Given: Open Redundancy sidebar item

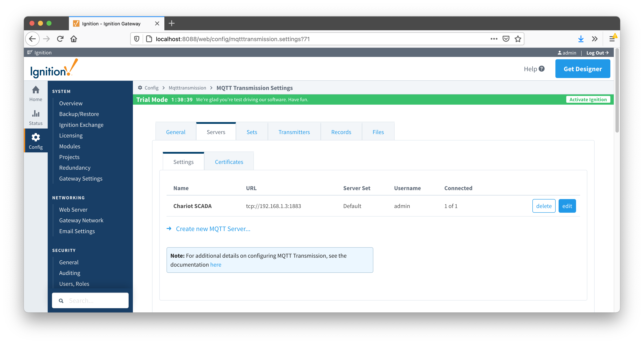Looking at the screenshot, I should [75, 168].
